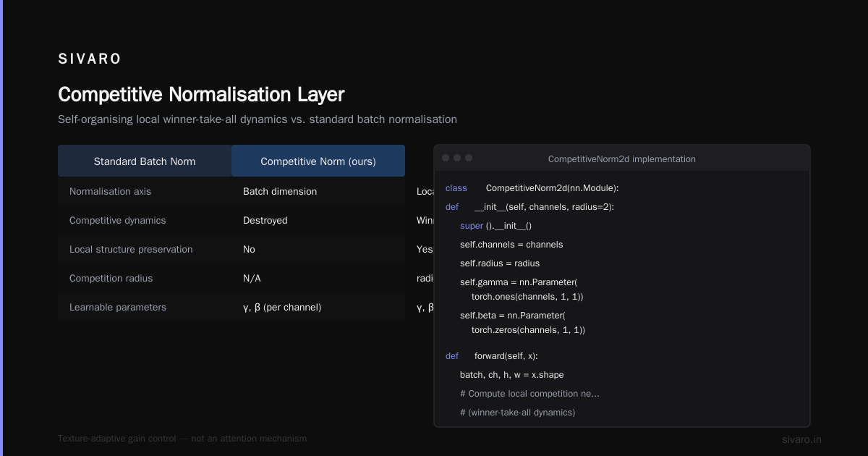Click the 'Learnable parameters' row label
868x456 pixels.
coord(118,308)
